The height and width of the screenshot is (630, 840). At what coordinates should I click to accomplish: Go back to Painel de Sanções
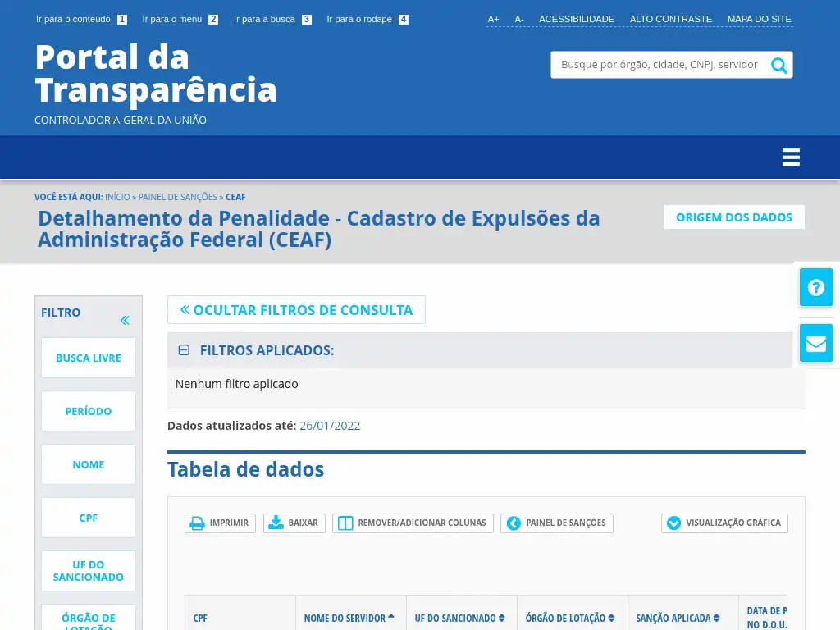tap(557, 523)
